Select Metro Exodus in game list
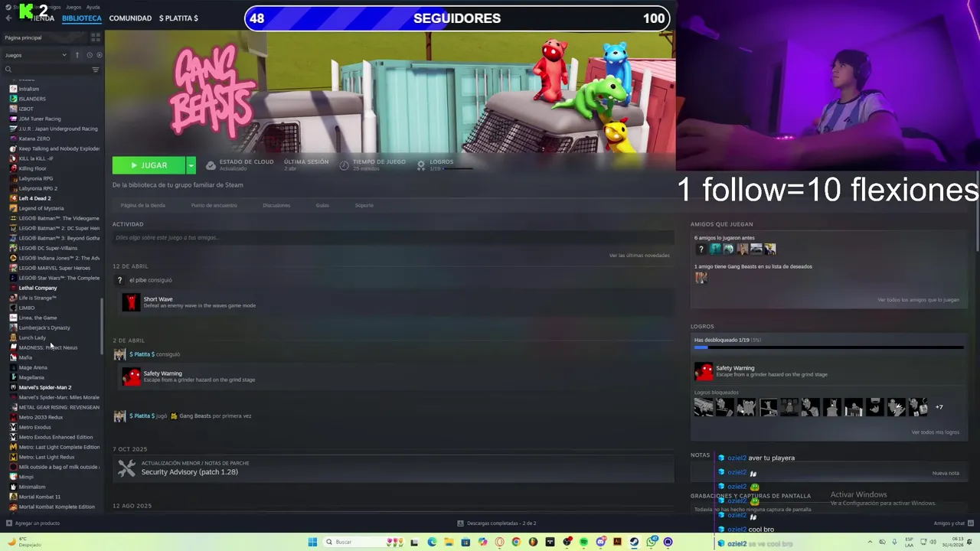Viewport: 980px width, 551px height. point(34,427)
